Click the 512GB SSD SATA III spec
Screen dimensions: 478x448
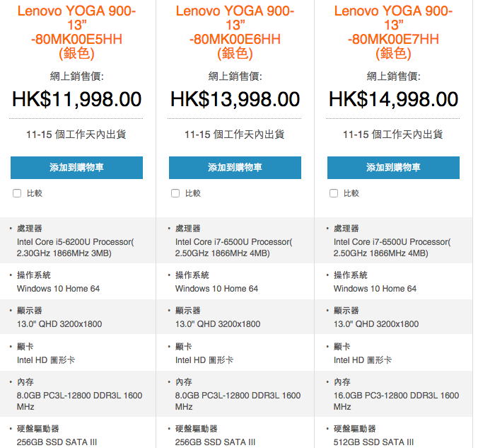pos(373,442)
